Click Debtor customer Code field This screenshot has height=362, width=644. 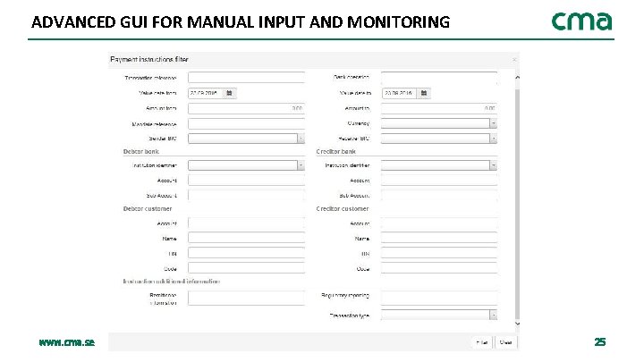click(x=247, y=268)
